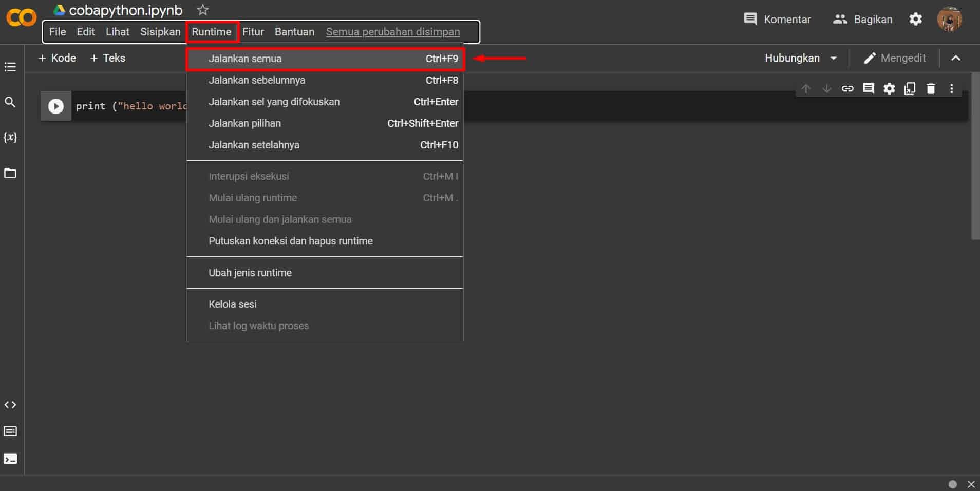Copy link to cell icon
Screen dimensions: 980x491
click(x=847, y=89)
